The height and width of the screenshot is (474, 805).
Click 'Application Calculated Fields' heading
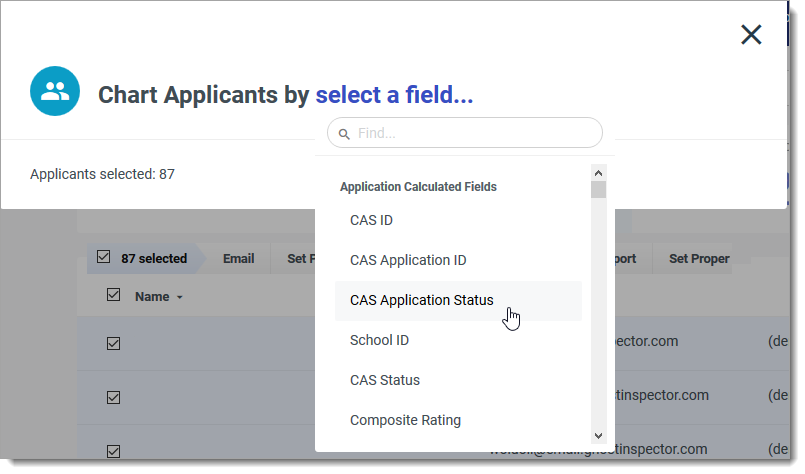pos(418,187)
